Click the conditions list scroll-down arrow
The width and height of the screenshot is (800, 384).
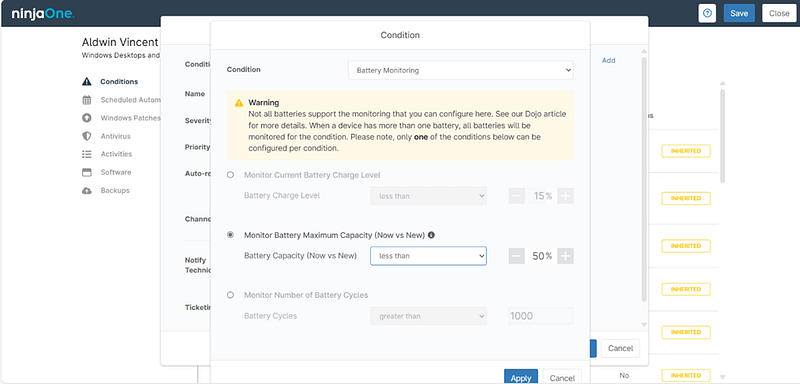point(722,377)
